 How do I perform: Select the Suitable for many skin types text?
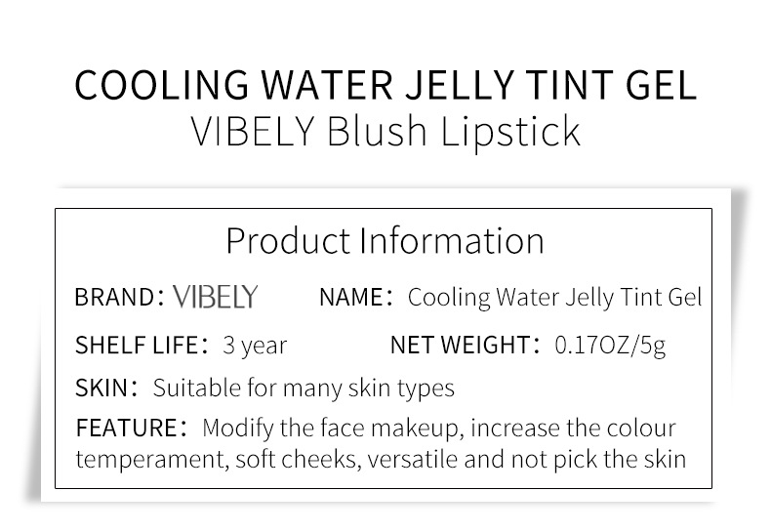click(x=304, y=388)
